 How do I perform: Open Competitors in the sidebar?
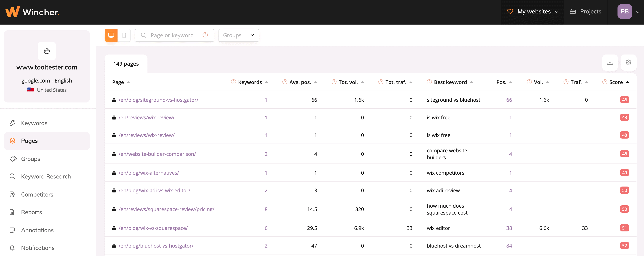click(x=47, y=194)
